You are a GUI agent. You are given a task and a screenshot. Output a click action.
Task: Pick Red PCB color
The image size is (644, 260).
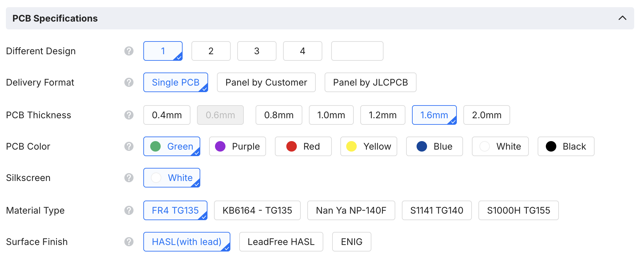303,146
